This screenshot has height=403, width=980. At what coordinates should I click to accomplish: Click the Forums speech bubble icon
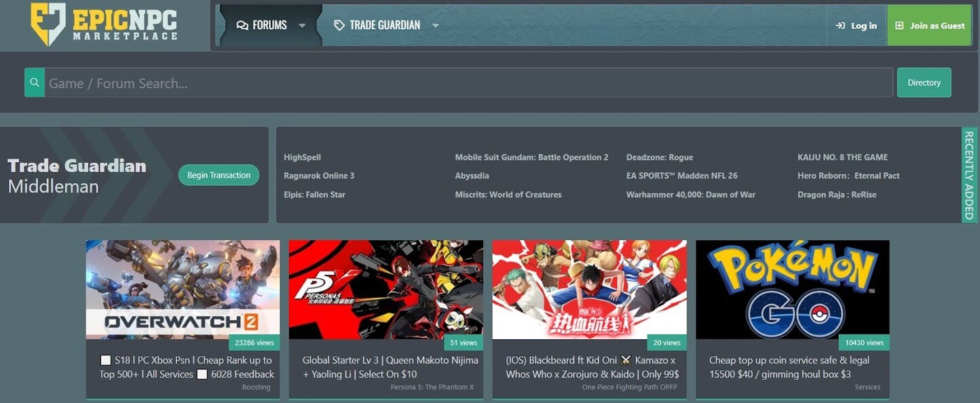pyautogui.click(x=242, y=25)
